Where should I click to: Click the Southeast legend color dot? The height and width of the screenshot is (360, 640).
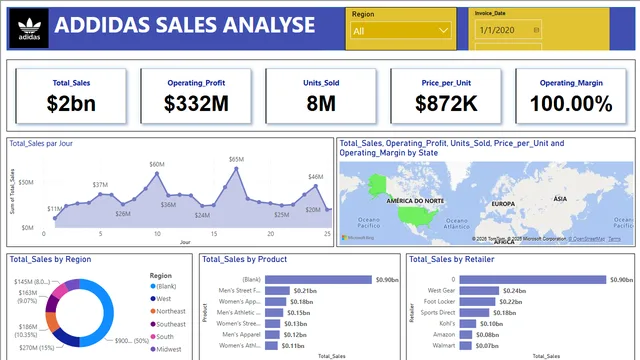[153, 324]
